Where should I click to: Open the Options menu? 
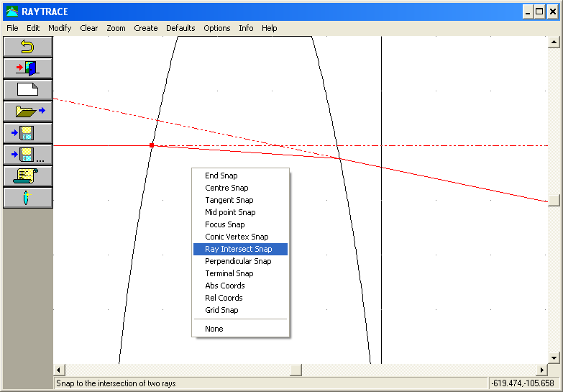click(x=217, y=28)
